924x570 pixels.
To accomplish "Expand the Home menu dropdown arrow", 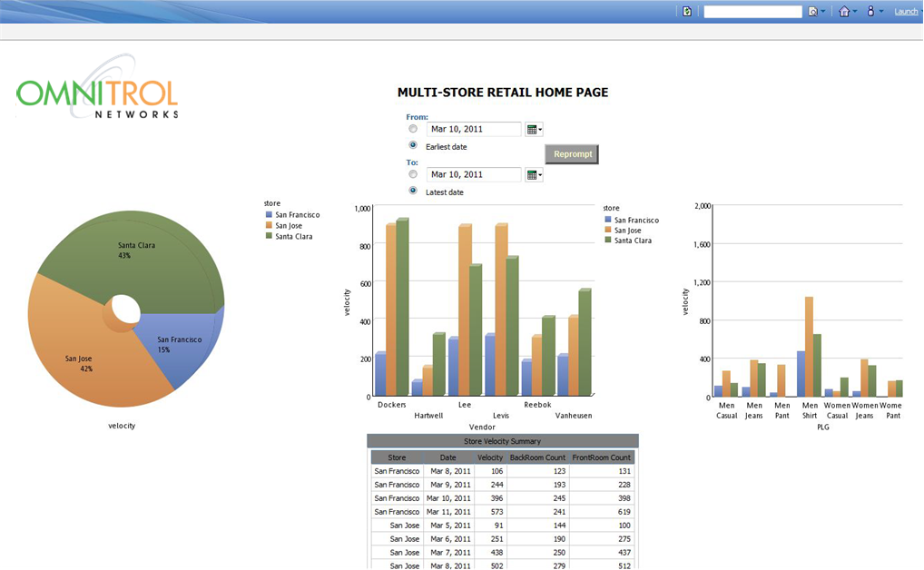I will pos(855,12).
